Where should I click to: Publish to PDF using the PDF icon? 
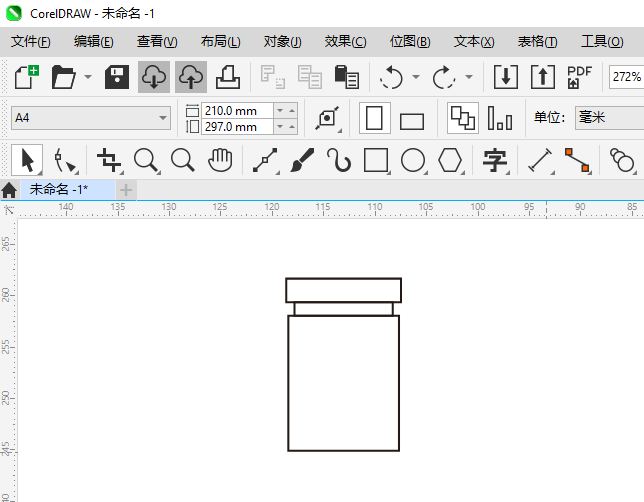click(580, 77)
